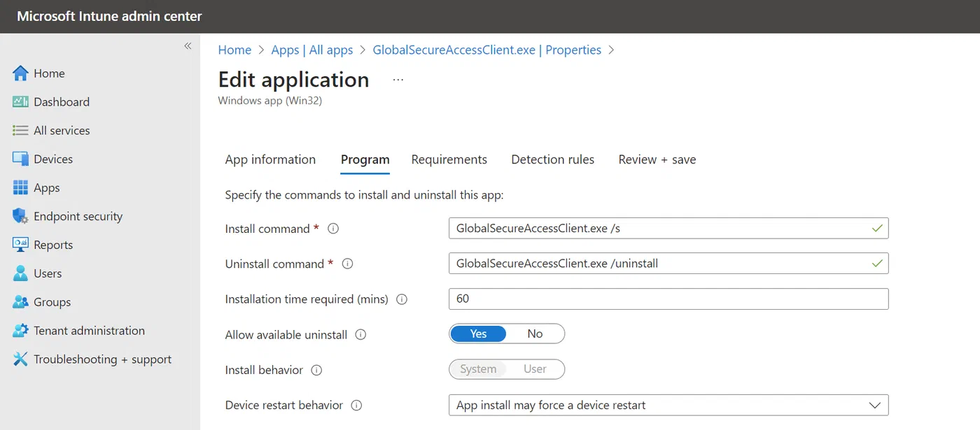Select the Groups people icon

[x=20, y=303]
